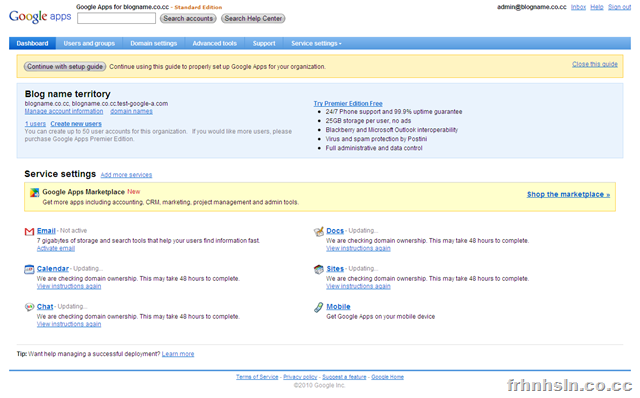Open Terms of Service footer link
This screenshot has width=640, height=398.
tap(257, 377)
